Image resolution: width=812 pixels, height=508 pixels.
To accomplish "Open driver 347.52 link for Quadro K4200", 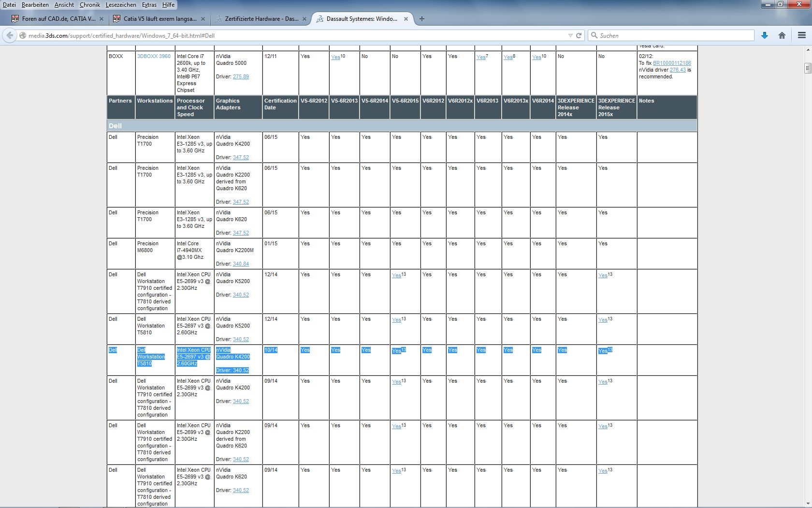I will pos(241,158).
